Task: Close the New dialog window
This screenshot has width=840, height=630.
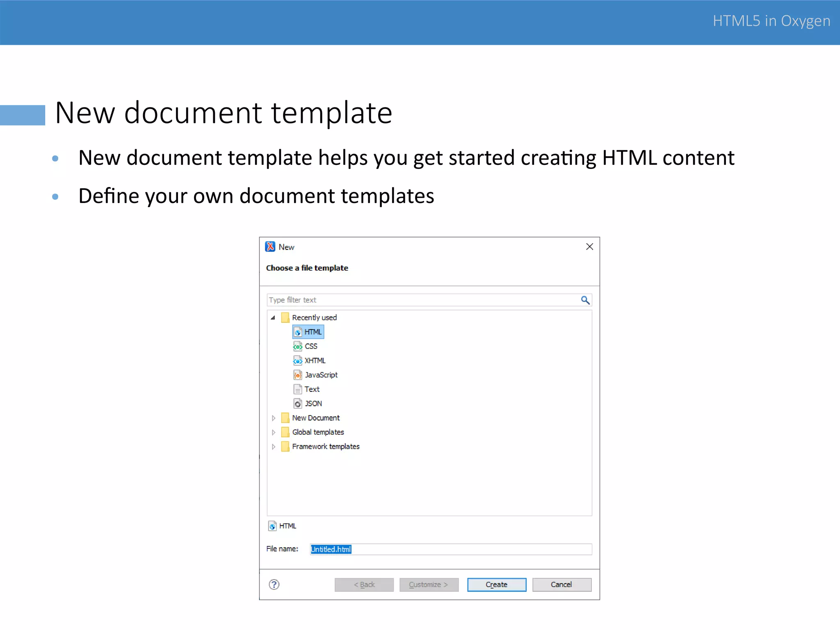Action: click(x=589, y=247)
